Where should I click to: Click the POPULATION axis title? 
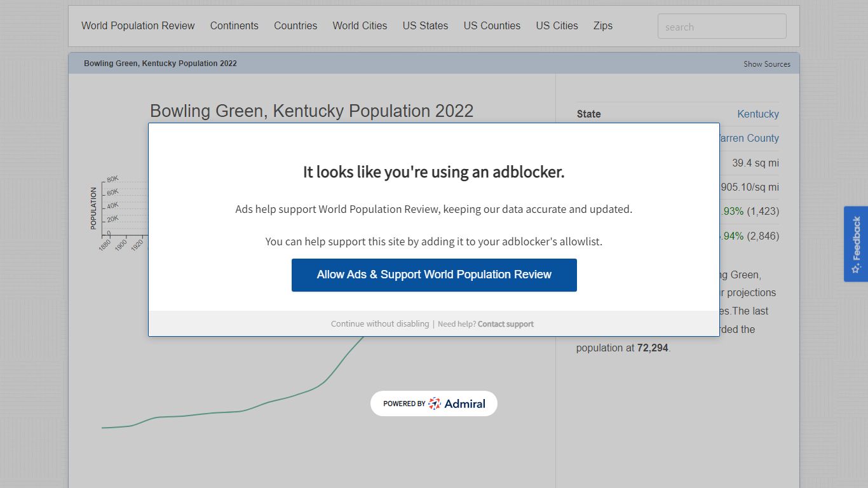93,208
